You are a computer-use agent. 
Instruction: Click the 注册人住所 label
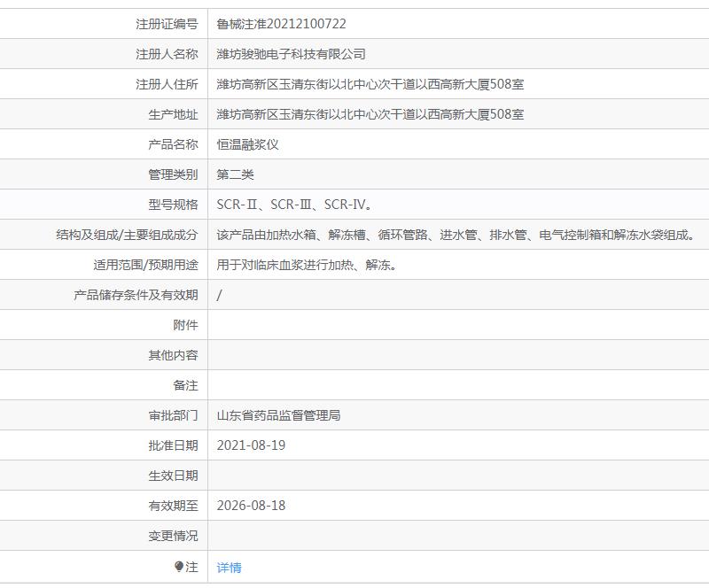click(167, 84)
